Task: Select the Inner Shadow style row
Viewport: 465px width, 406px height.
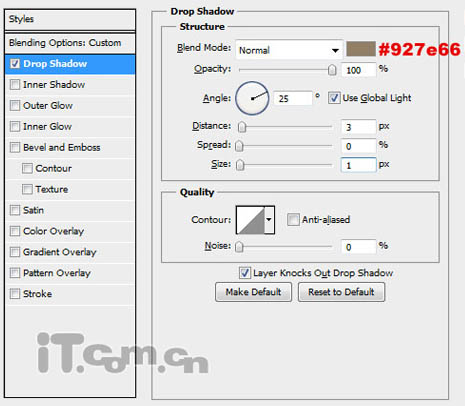Action: tap(70, 85)
